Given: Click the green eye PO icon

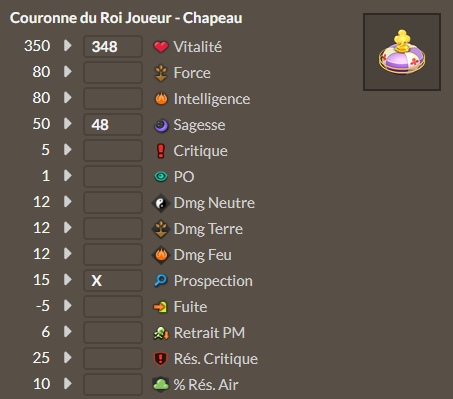Looking at the screenshot, I should pyautogui.click(x=161, y=176).
